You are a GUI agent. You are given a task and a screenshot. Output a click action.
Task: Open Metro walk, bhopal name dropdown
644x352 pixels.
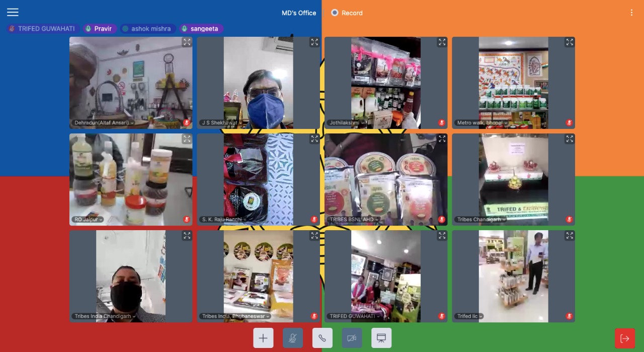[482, 123]
